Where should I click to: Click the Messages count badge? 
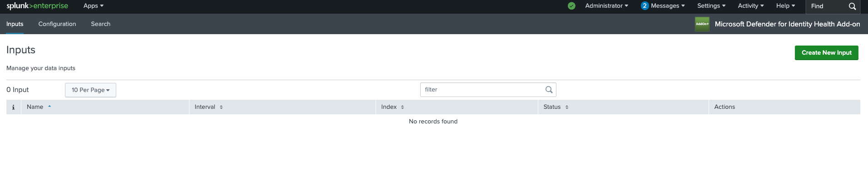click(645, 6)
